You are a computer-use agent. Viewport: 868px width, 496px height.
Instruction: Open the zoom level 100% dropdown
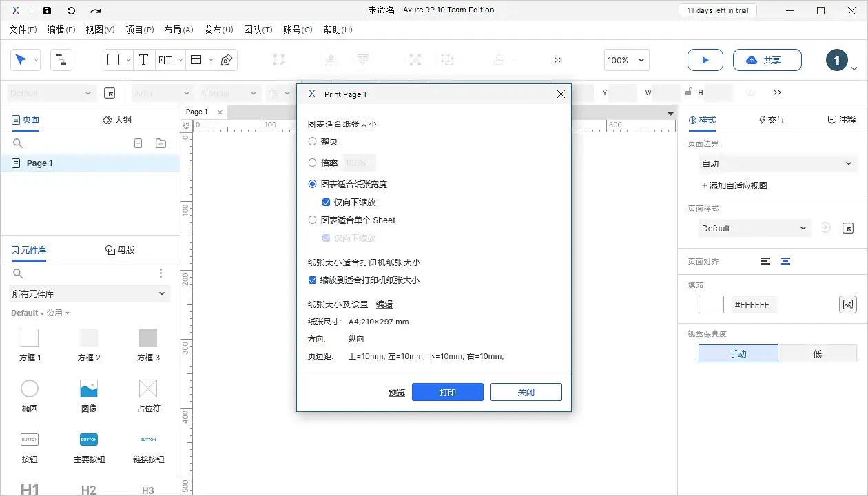[x=626, y=60]
